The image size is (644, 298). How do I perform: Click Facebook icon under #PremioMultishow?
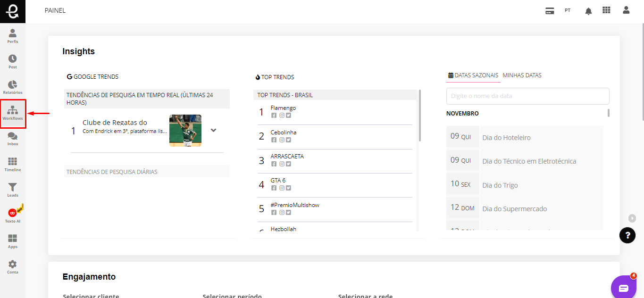274,213
